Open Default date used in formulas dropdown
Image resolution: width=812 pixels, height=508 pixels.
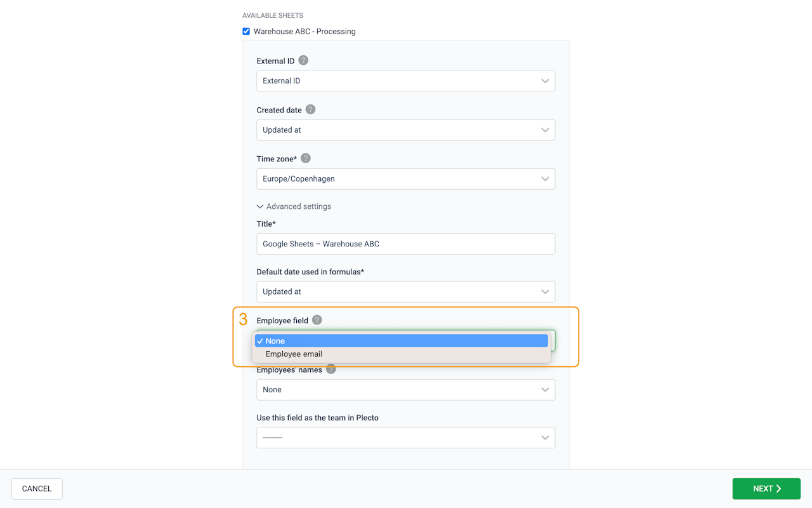[405, 291]
